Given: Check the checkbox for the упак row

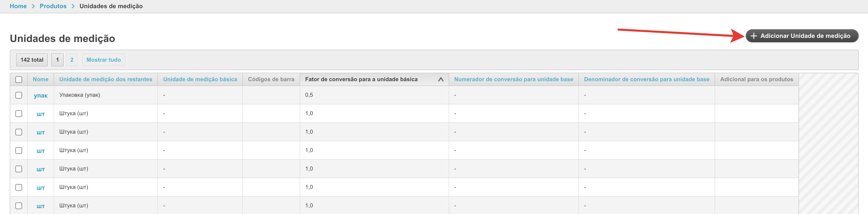Looking at the screenshot, I should click(19, 95).
